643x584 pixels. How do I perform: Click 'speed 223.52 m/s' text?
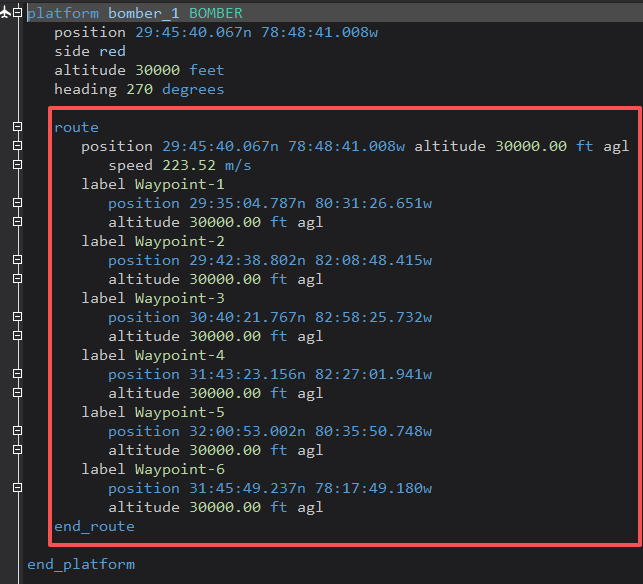point(180,165)
